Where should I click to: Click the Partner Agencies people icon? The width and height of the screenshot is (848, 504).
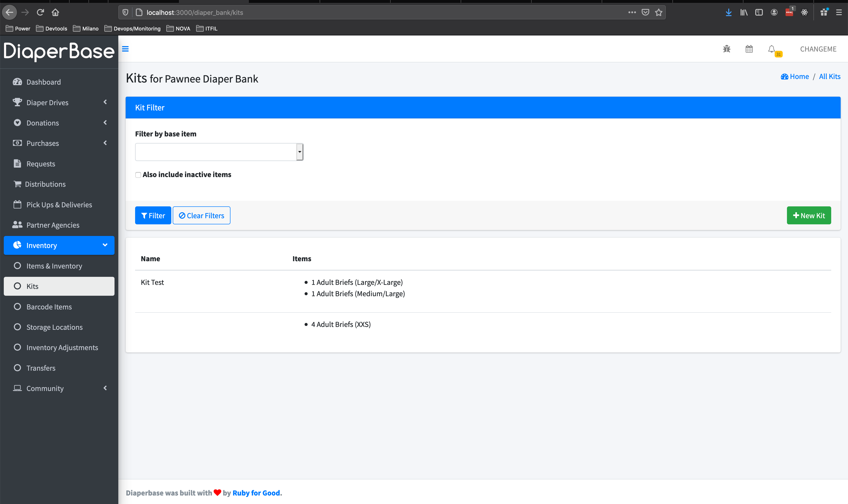(17, 225)
